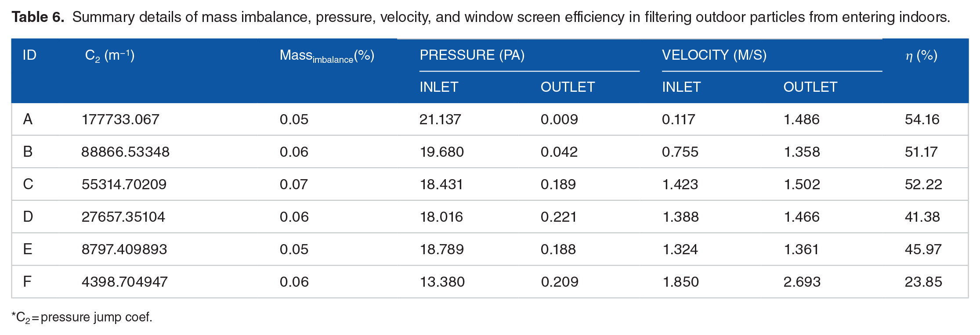Viewport: 980px width, 335px height.
Task: Select the C2 (m-1) column header
Action: [x=109, y=56]
